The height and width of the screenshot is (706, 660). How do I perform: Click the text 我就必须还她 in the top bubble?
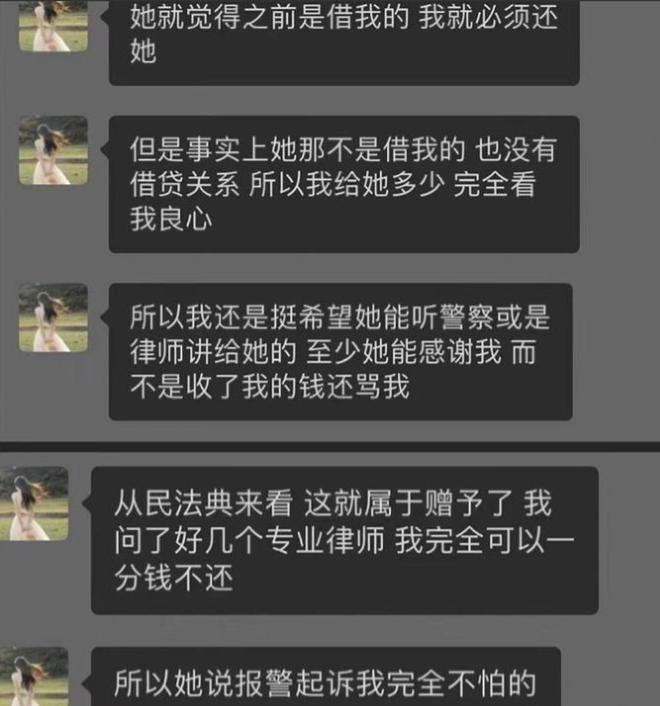coord(344,34)
